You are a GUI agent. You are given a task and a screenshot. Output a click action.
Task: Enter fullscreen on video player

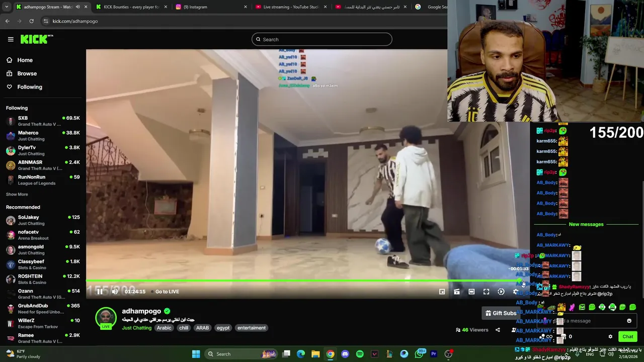486,292
